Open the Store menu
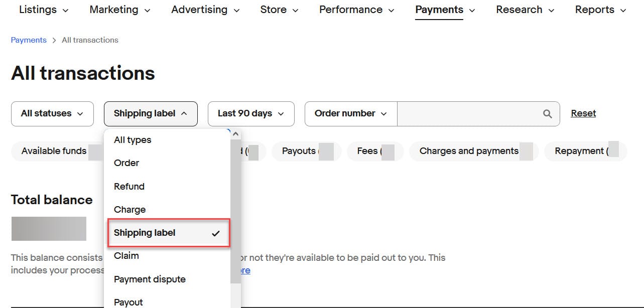The image size is (644, 308). (x=279, y=10)
